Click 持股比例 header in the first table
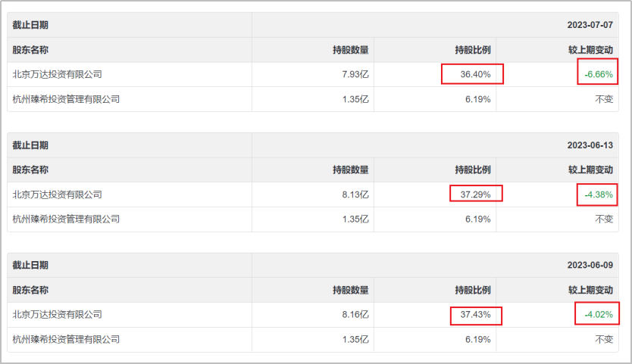 [x=473, y=50]
